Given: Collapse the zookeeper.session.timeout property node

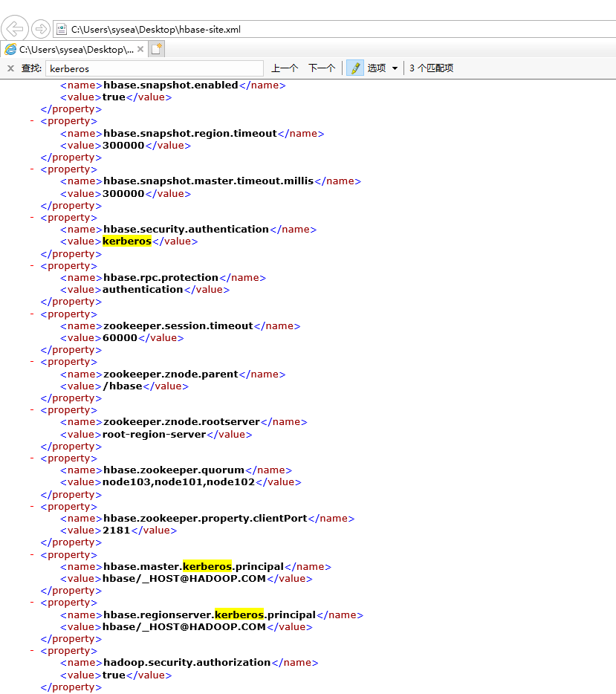Looking at the screenshot, I should [31, 314].
